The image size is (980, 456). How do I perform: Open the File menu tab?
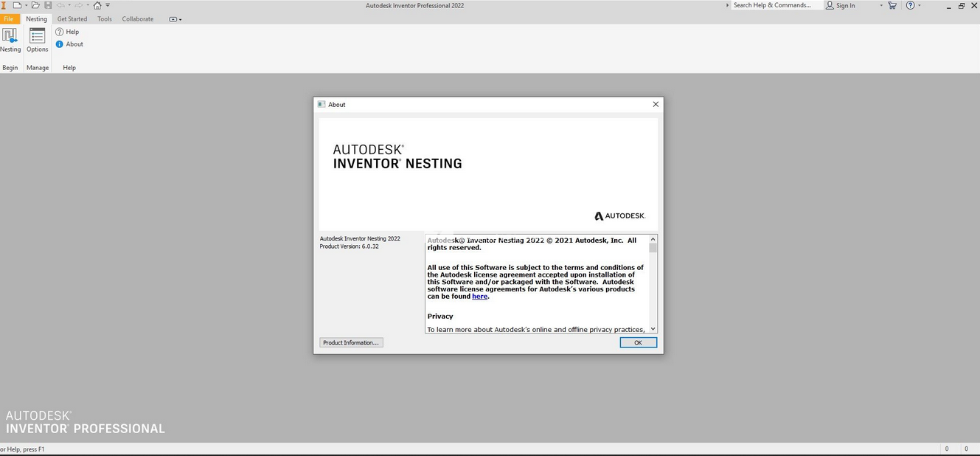[x=9, y=19]
